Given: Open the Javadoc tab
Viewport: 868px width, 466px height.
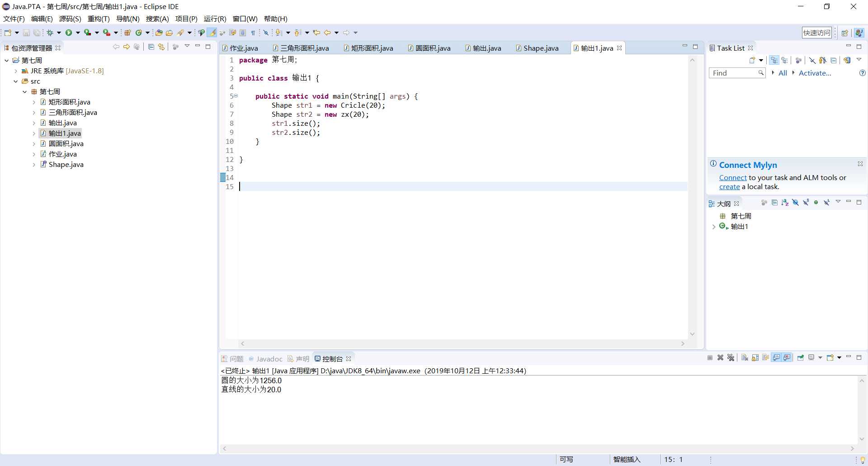Looking at the screenshot, I should pyautogui.click(x=265, y=359).
